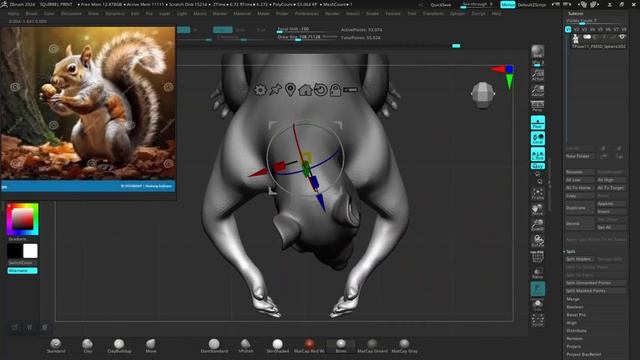Click the gizmo sticky pin icon

coord(276,89)
